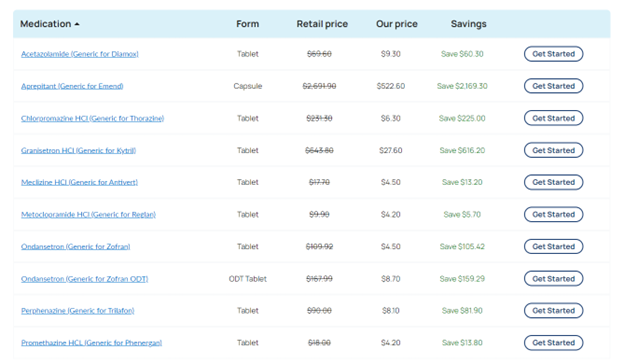Select the Save $105.42 savings text
Image resolution: width=624 pixels, height=364 pixels.
click(462, 247)
